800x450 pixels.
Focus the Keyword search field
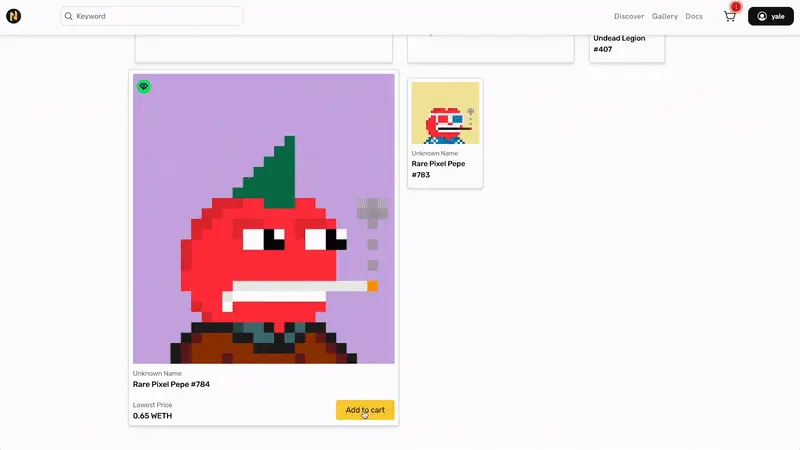[155, 17]
